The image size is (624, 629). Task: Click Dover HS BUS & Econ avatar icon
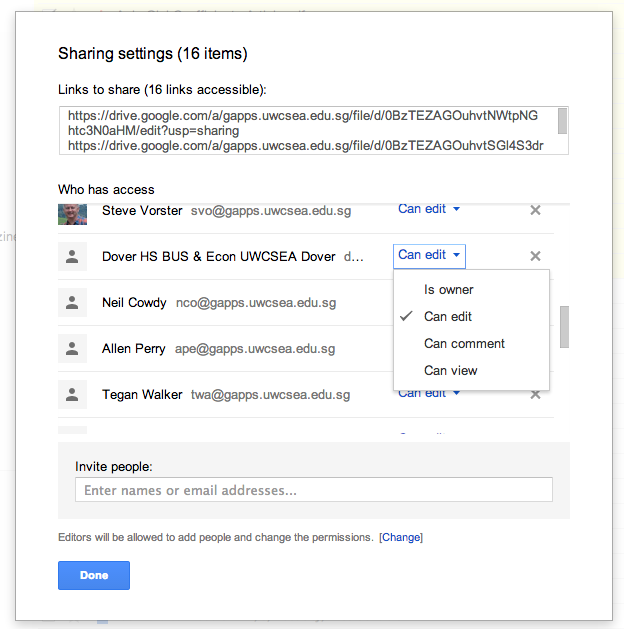coord(71,257)
